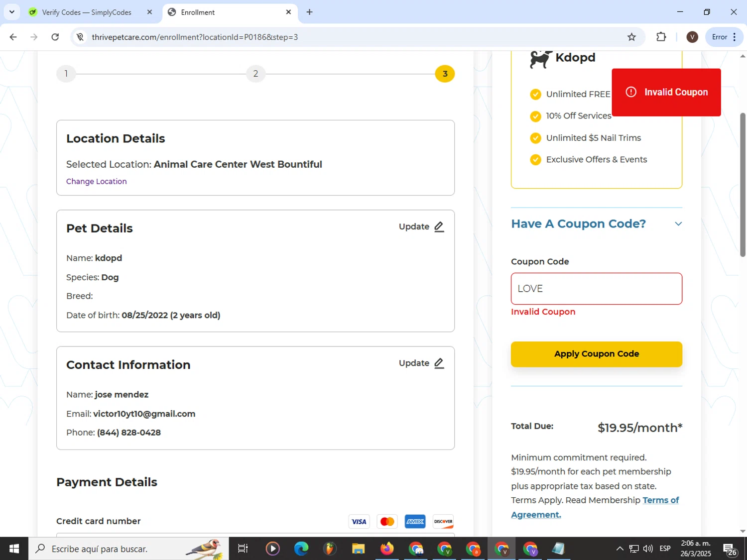Click the Visa card icon
The height and width of the screenshot is (560, 747).
[359, 521]
